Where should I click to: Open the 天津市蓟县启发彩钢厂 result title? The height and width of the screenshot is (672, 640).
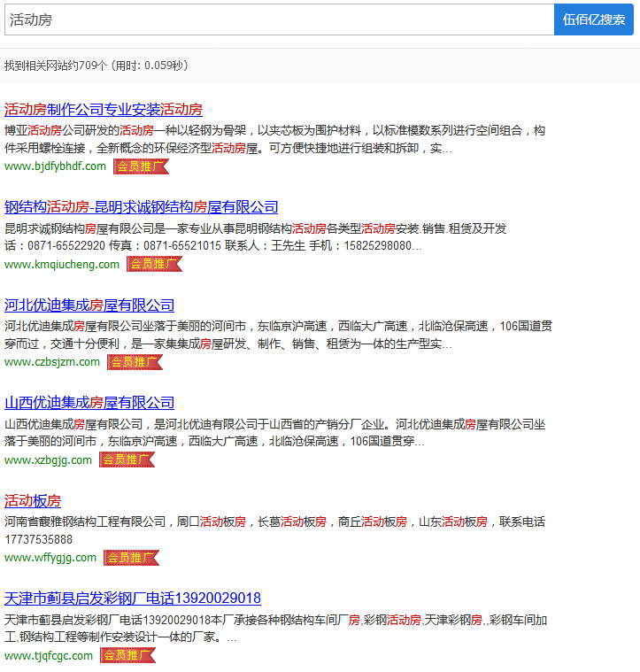tap(133, 599)
